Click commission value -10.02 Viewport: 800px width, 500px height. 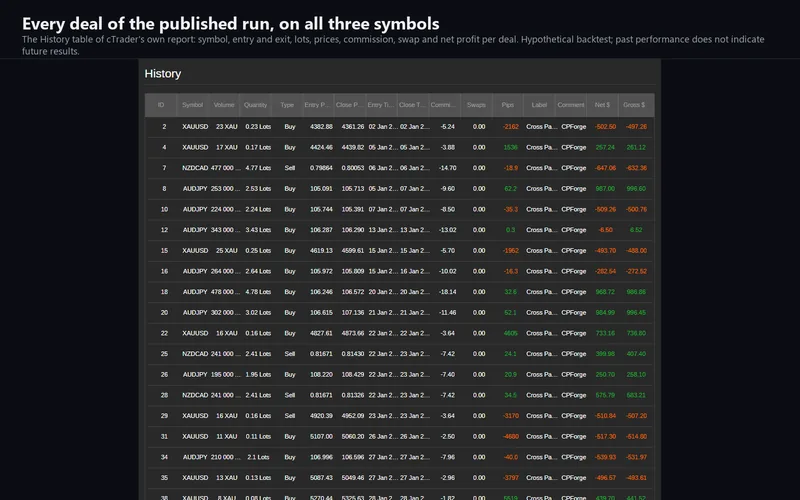pyautogui.click(x=447, y=271)
